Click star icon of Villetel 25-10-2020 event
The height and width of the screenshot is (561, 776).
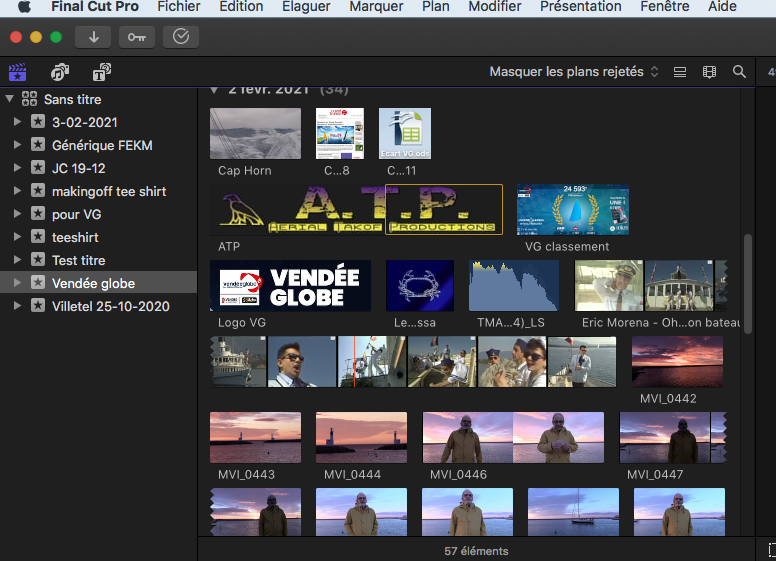coord(38,306)
